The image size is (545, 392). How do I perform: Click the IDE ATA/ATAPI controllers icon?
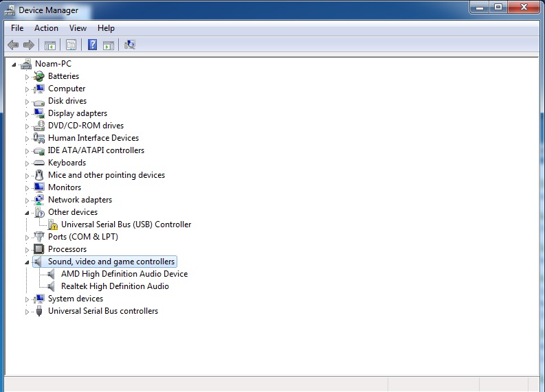(39, 151)
